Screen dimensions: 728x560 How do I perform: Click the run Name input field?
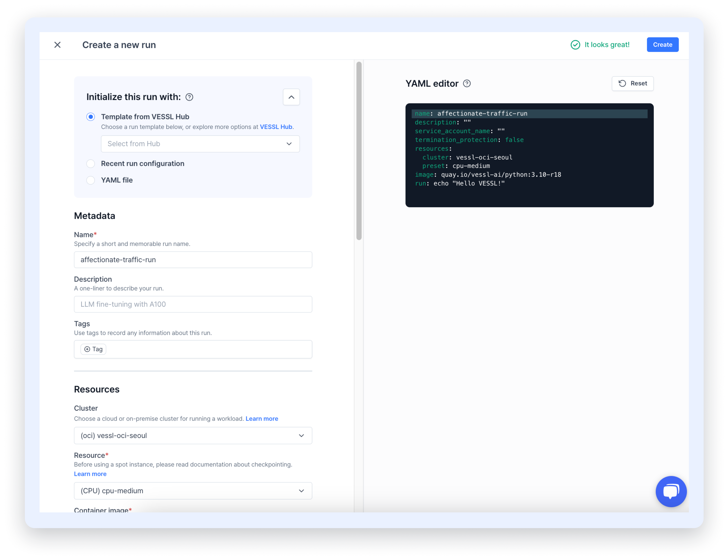[x=193, y=260]
